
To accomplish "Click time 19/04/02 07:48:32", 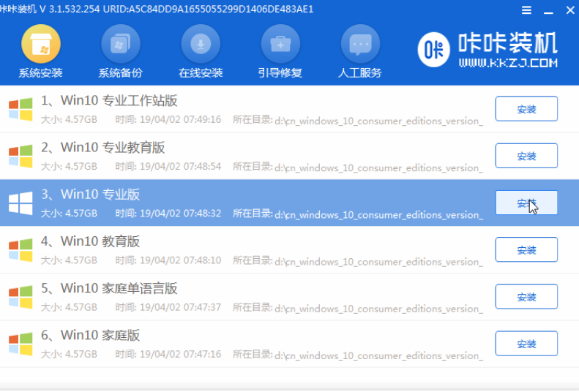I will 168,213.
